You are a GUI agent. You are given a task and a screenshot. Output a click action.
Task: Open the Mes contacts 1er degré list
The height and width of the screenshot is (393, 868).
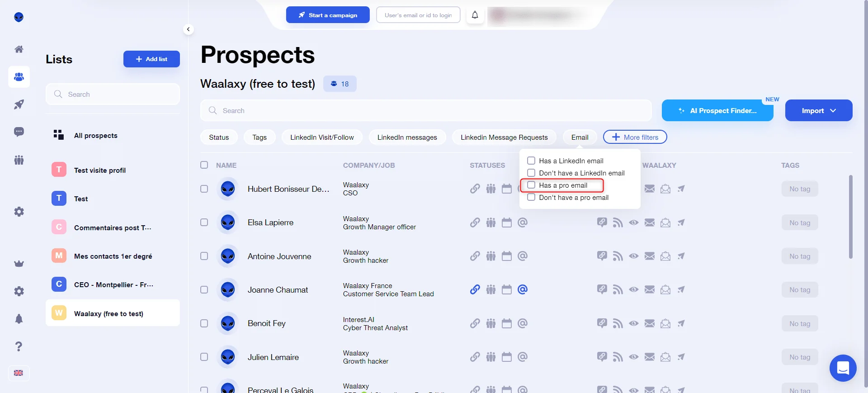(113, 256)
